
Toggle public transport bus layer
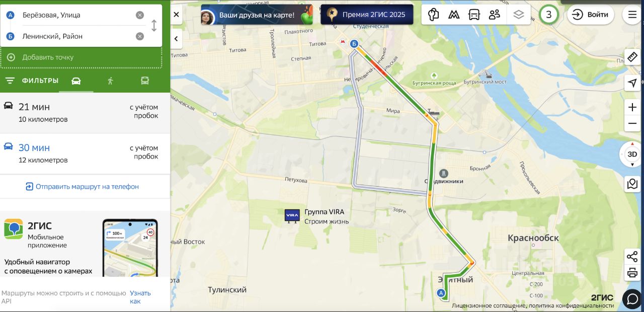coord(474,15)
